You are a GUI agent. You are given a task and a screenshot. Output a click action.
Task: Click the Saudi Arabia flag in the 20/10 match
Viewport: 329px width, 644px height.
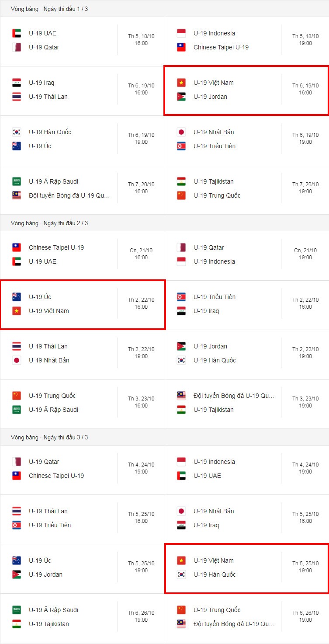click(x=17, y=181)
